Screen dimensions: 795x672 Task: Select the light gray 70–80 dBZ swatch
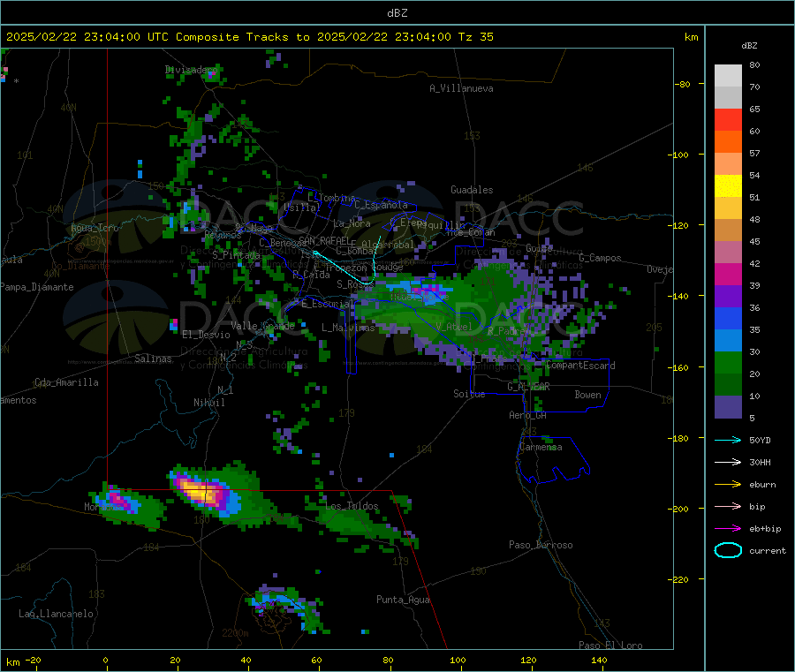[728, 76]
